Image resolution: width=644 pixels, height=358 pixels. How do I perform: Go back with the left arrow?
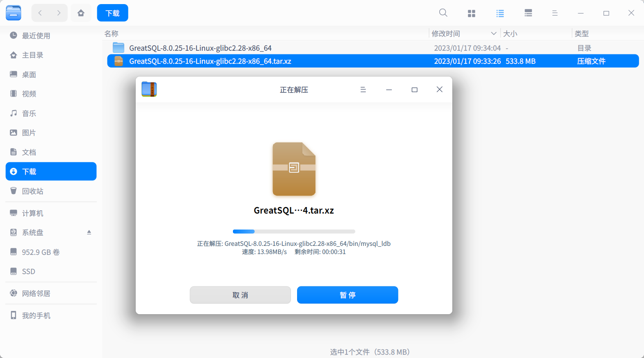[40, 13]
